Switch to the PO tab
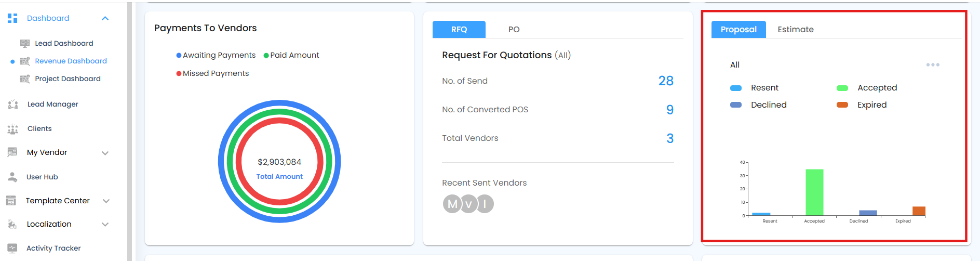This screenshot has height=261, width=980. tap(514, 29)
